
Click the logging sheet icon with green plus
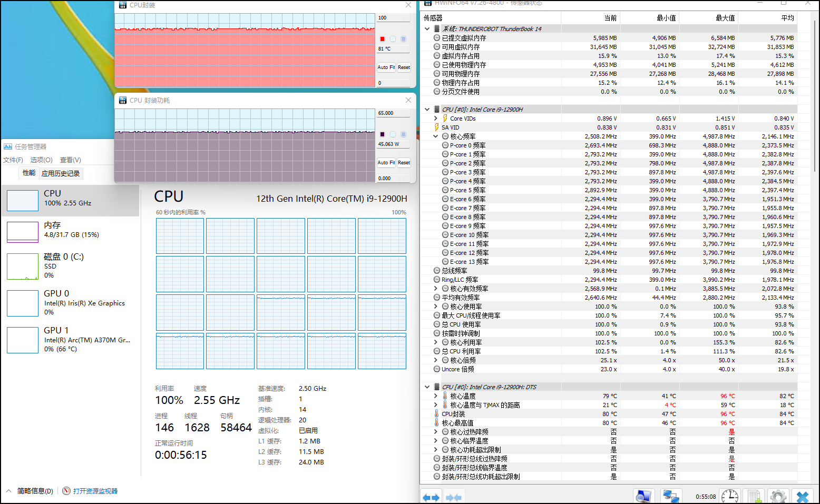754,496
